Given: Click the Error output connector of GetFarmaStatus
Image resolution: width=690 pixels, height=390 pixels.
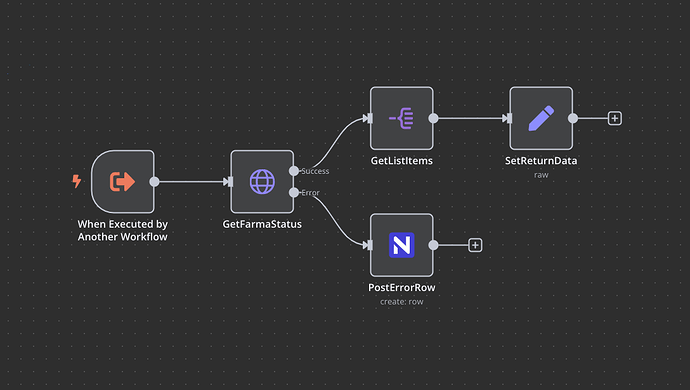Looking at the screenshot, I should coord(294,192).
